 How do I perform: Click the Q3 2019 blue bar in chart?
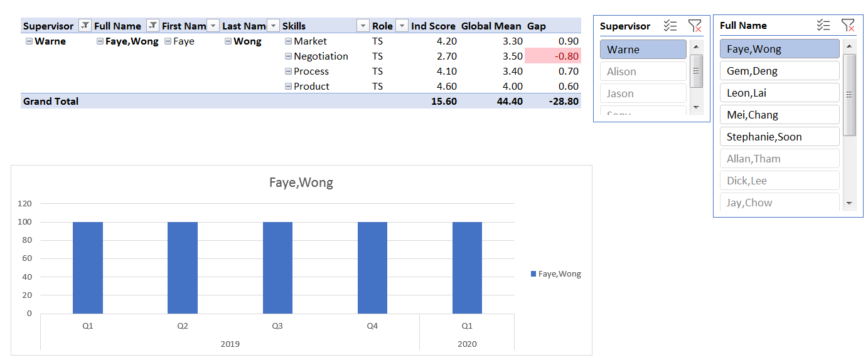point(277,268)
